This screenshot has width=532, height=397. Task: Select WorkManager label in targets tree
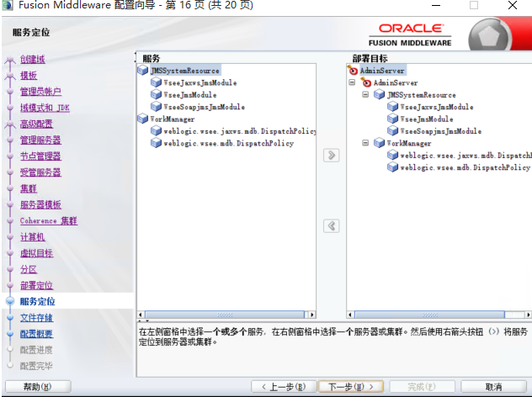click(409, 143)
